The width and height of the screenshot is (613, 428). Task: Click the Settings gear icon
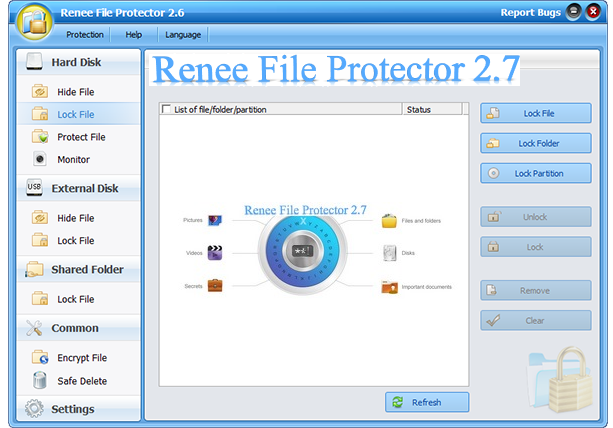[34, 408]
